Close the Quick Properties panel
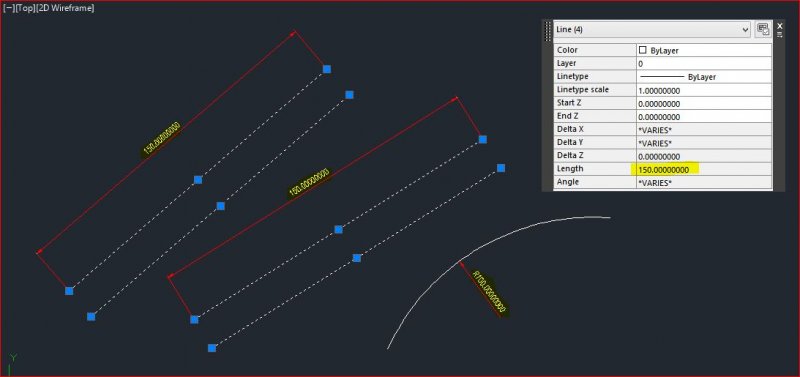 780,25
